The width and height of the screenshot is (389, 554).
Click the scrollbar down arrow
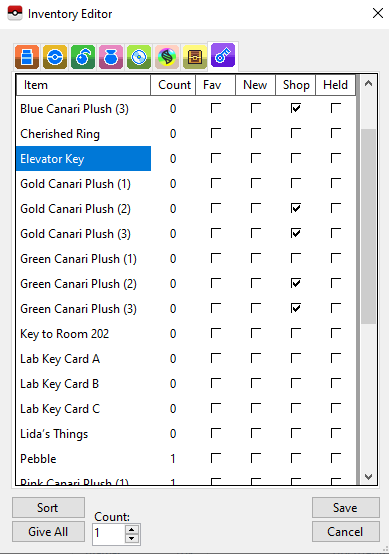[x=369, y=477]
